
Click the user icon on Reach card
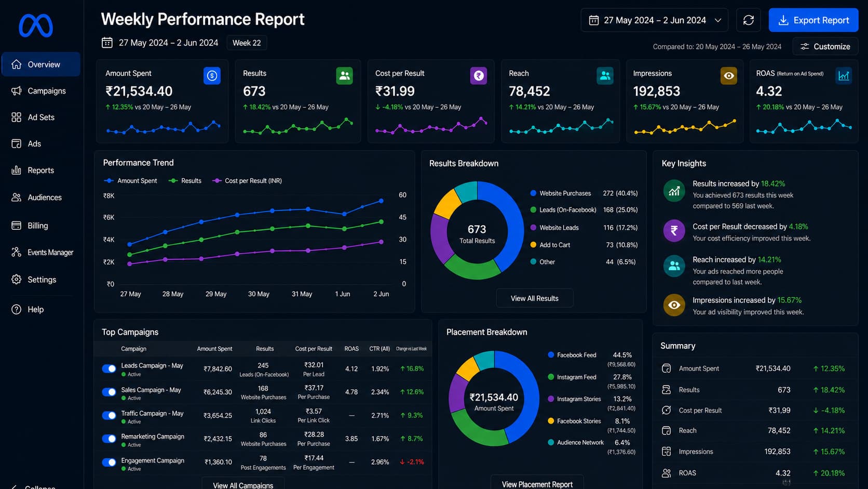pos(605,76)
